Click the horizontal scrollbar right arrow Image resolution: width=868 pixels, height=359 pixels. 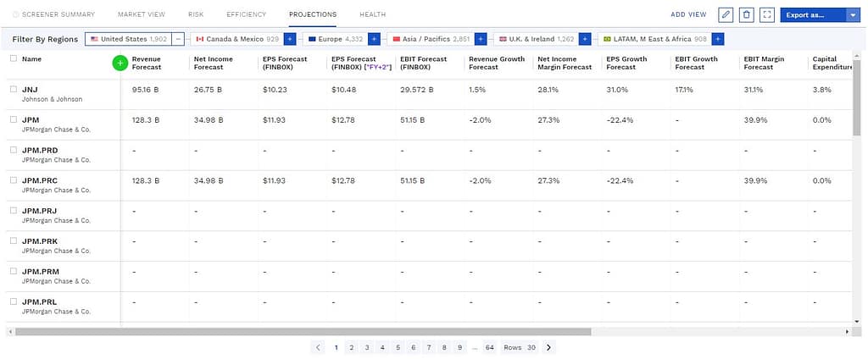(x=847, y=331)
